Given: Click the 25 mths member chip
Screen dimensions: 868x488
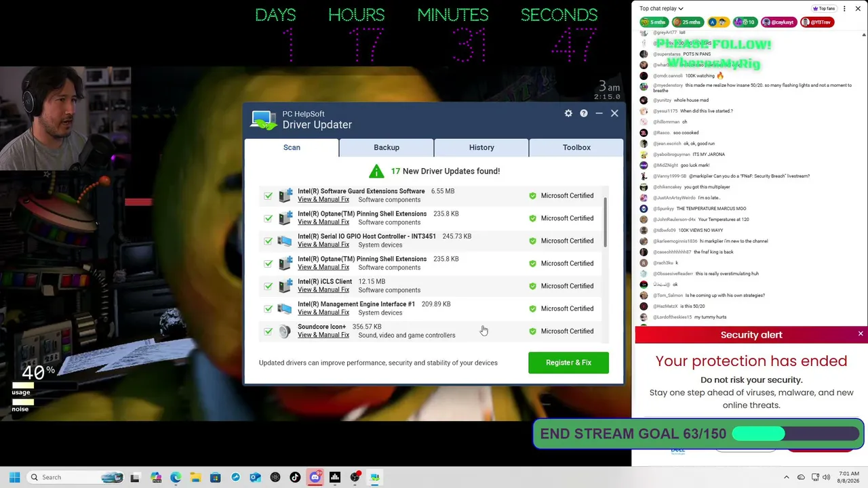Looking at the screenshot, I should [x=688, y=22].
